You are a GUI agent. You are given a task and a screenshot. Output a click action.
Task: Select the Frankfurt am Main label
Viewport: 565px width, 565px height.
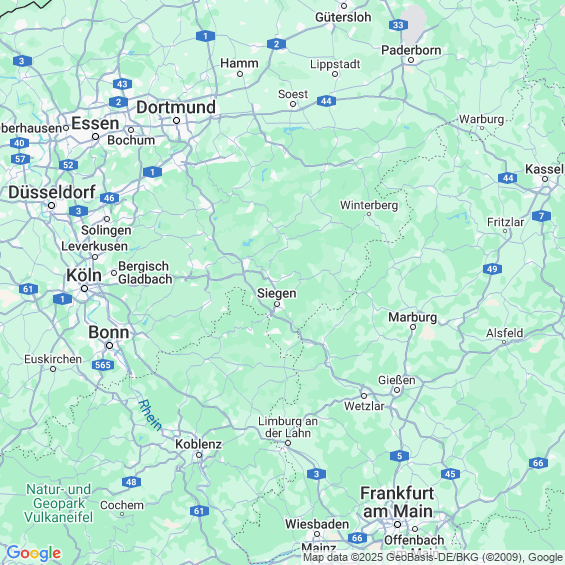397,502
